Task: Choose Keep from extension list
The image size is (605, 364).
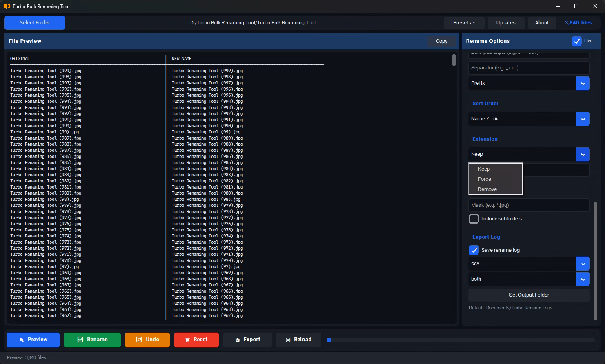Action: [x=496, y=169]
